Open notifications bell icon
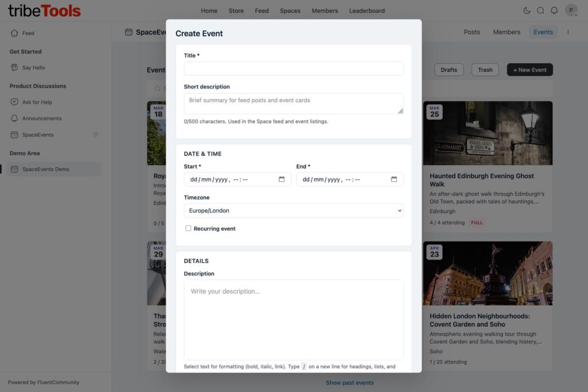The width and height of the screenshot is (588, 392). 554,10
